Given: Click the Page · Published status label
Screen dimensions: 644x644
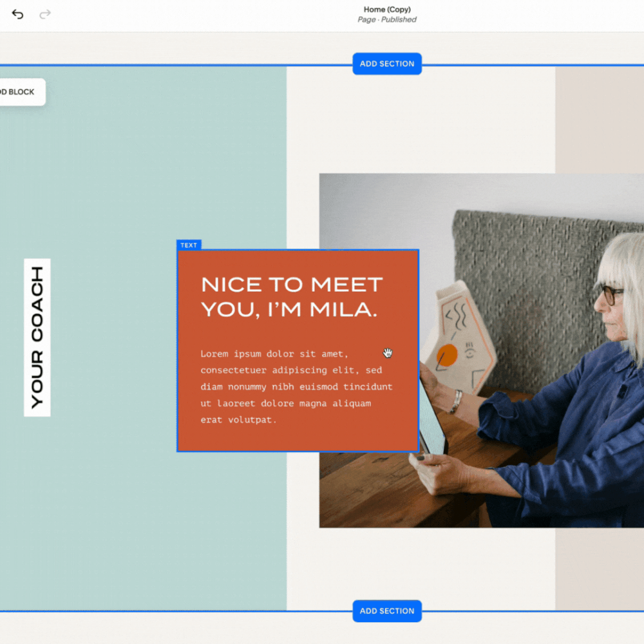Looking at the screenshot, I should tap(387, 20).
